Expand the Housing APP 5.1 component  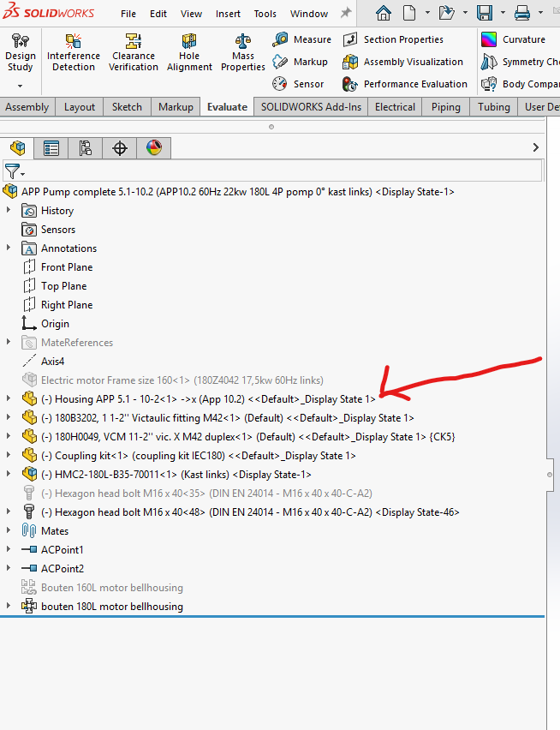(x=9, y=399)
